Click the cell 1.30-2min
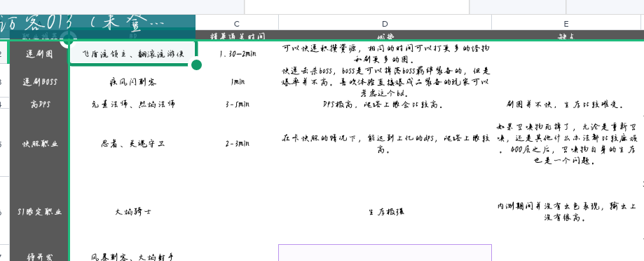The height and width of the screenshot is (261, 644). [237, 53]
